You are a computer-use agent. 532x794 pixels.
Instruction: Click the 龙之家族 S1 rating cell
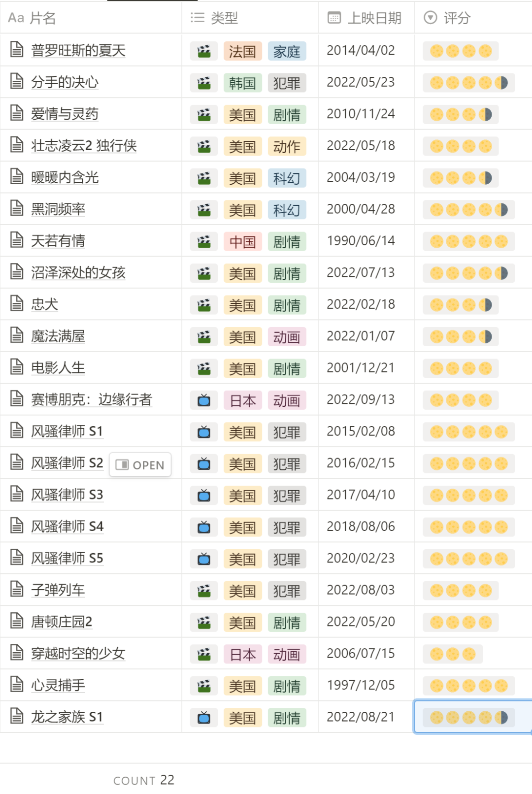(x=473, y=717)
